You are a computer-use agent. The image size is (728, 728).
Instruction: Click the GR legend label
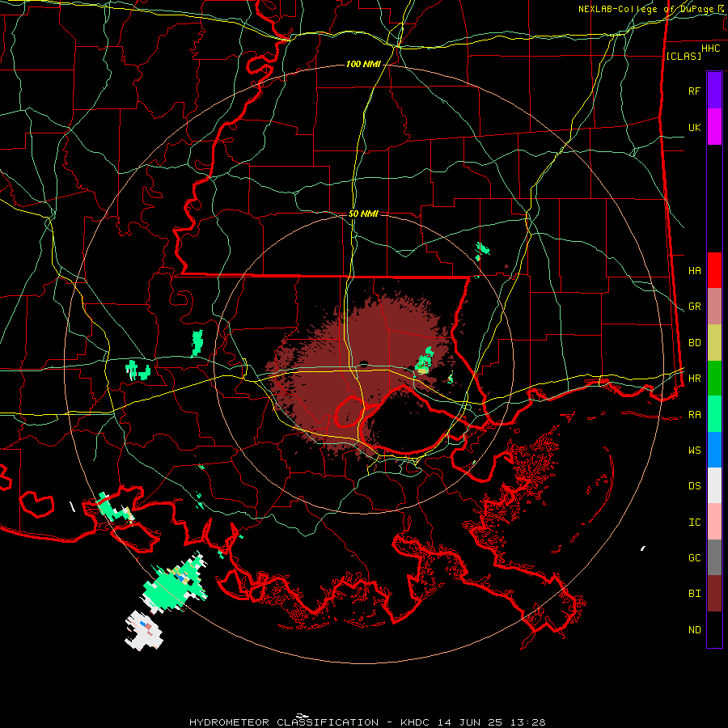pos(694,307)
